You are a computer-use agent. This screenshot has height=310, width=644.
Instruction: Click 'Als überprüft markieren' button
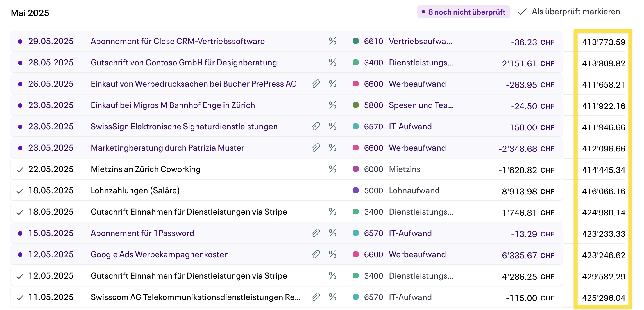click(x=569, y=12)
